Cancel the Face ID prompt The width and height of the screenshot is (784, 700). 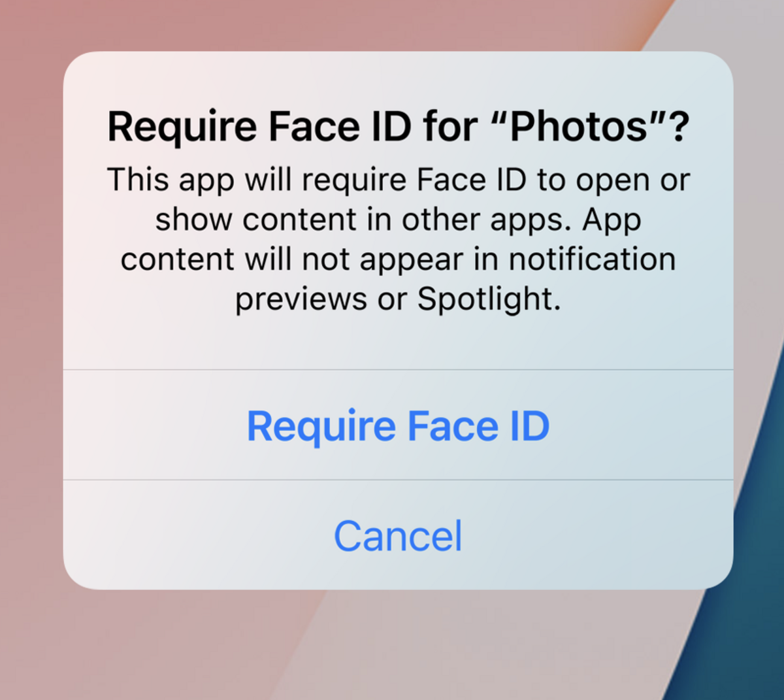[398, 535]
